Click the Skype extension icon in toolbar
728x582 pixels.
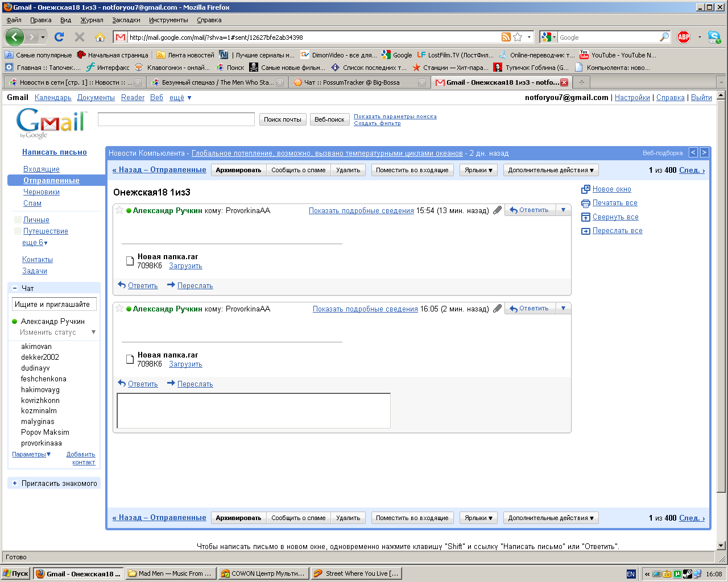pos(714,37)
